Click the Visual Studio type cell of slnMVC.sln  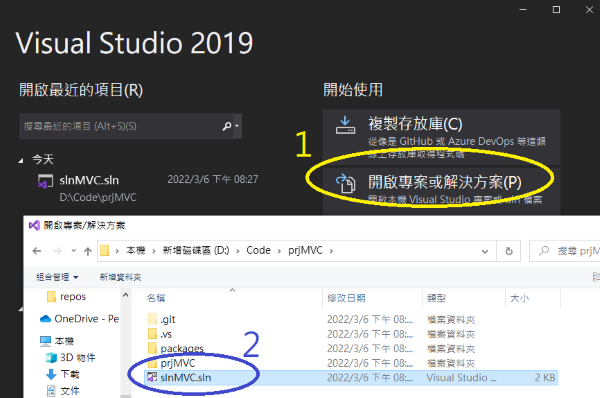click(461, 378)
